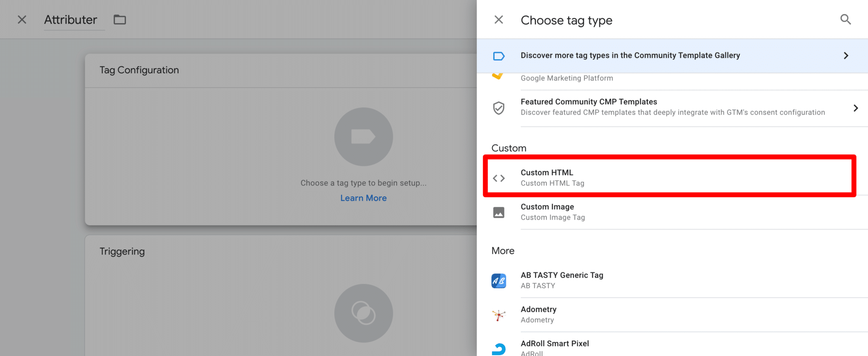Edit the Attributer tag name field
868x356 pixels.
coord(75,20)
